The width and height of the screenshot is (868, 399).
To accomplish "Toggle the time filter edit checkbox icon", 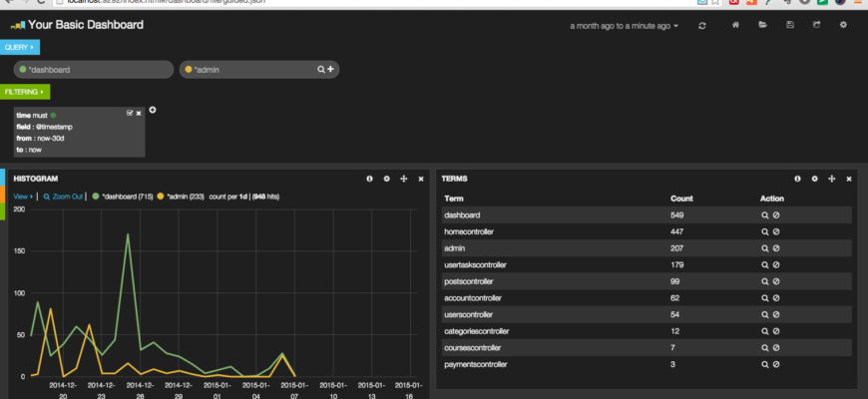I will [130, 113].
